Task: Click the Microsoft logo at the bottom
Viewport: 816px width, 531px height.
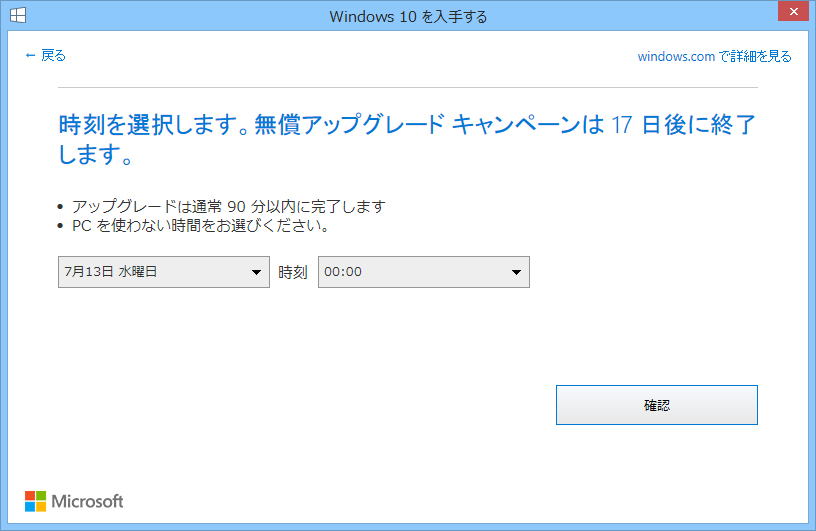Action: point(74,501)
